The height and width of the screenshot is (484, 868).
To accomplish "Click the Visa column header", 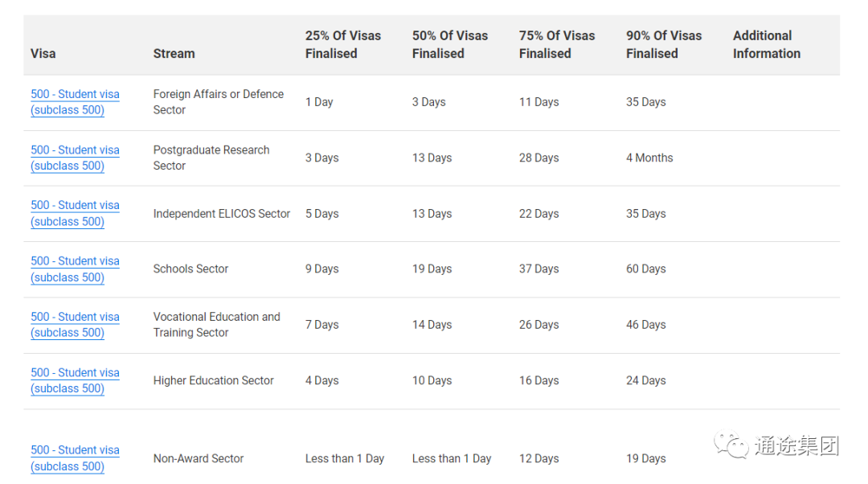I will pos(43,54).
